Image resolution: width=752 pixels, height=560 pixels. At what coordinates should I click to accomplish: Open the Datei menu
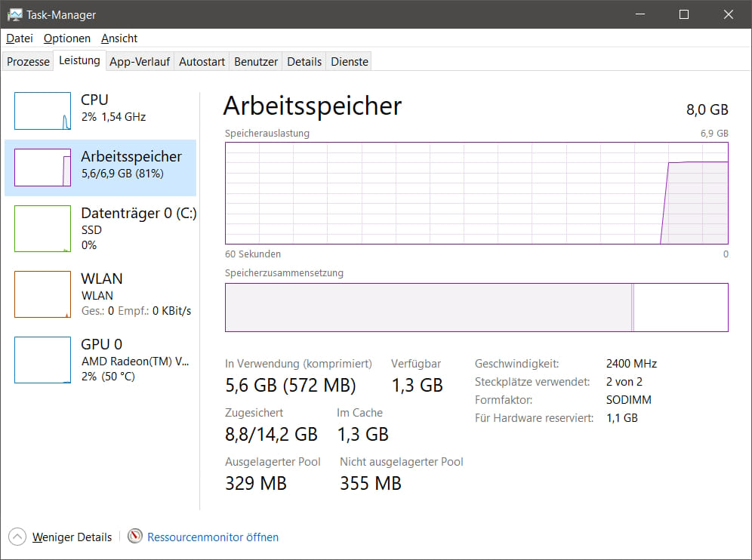(19, 38)
